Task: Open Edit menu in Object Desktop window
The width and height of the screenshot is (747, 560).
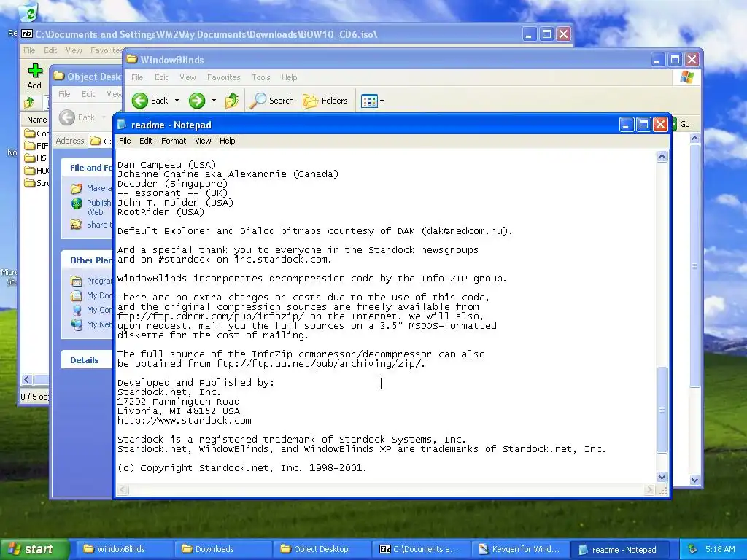Action: [x=88, y=94]
